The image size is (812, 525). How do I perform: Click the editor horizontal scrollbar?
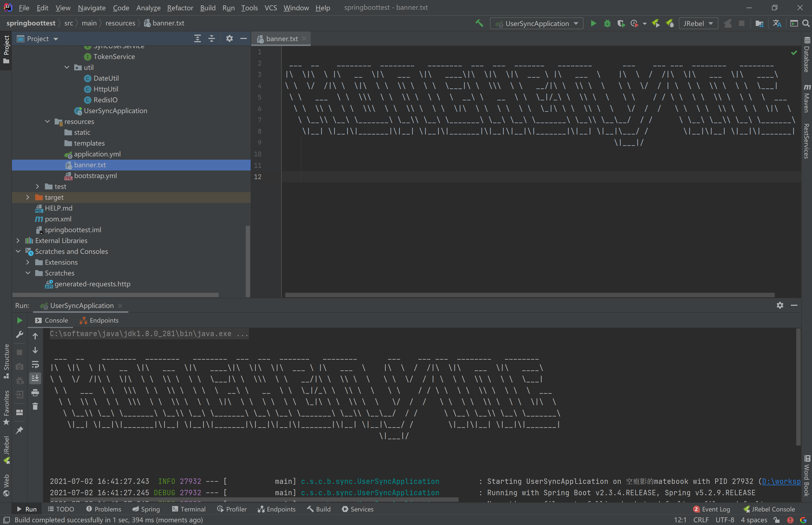coord(529,295)
